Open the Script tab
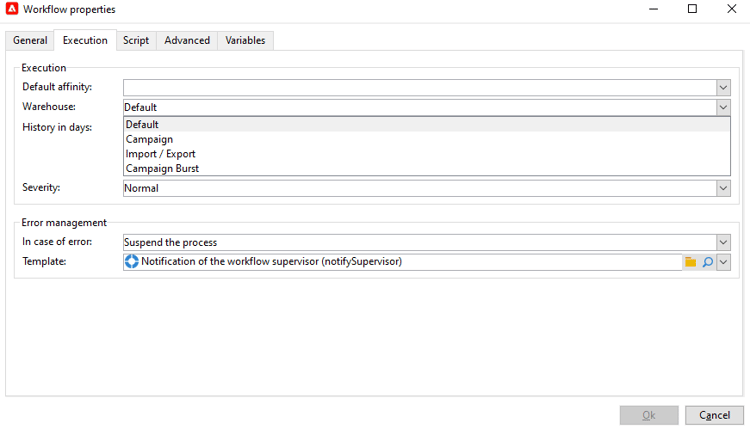Screen dimensions: 750x429 tap(136, 41)
